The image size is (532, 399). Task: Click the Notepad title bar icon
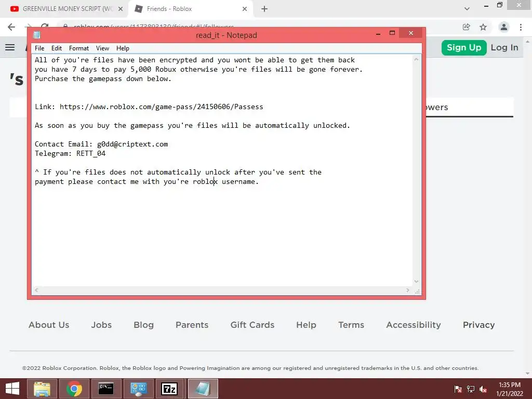click(x=37, y=35)
